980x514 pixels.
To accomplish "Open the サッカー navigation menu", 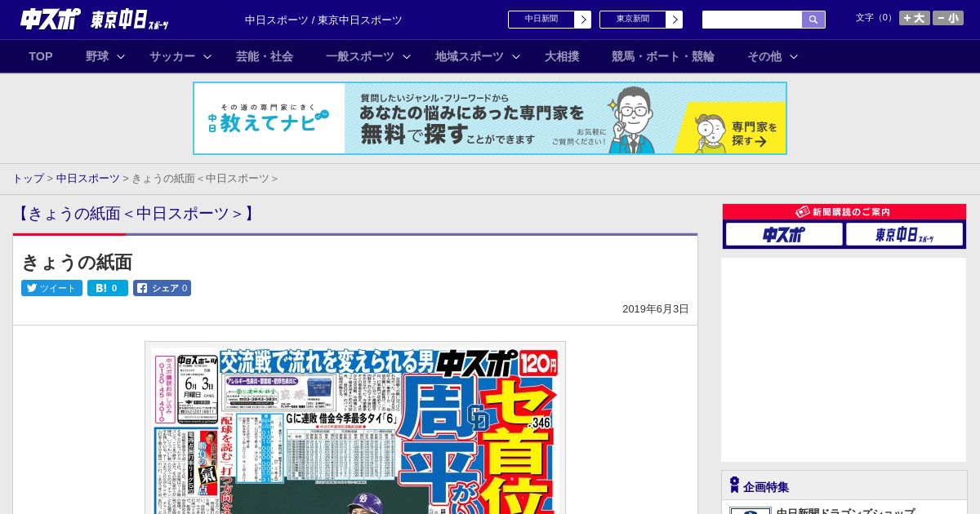I will coord(172,56).
